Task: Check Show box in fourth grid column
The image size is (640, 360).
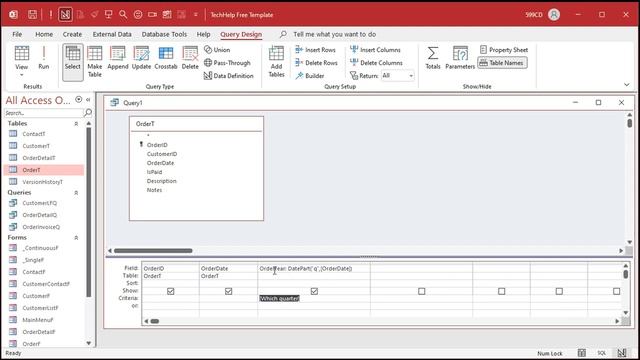Action: click(422, 291)
